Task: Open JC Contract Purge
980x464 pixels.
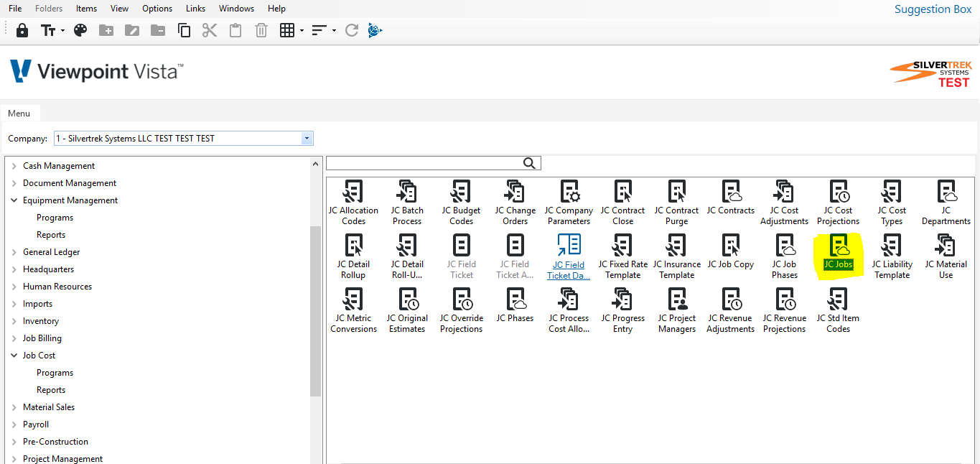Action: 676,203
